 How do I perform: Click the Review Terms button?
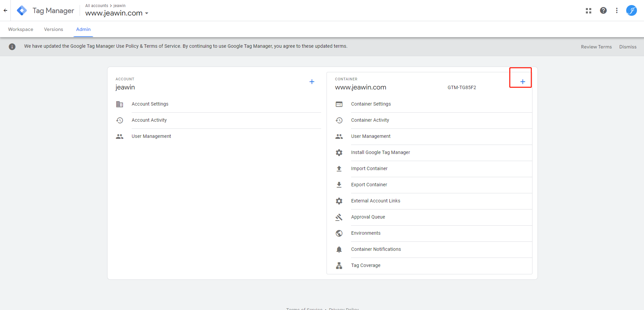click(x=596, y=47)
